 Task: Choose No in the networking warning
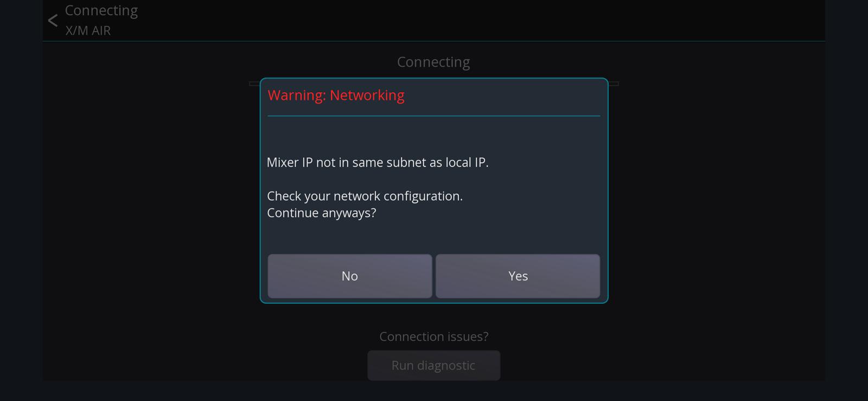pyautogui.click(x=350, y=276)
